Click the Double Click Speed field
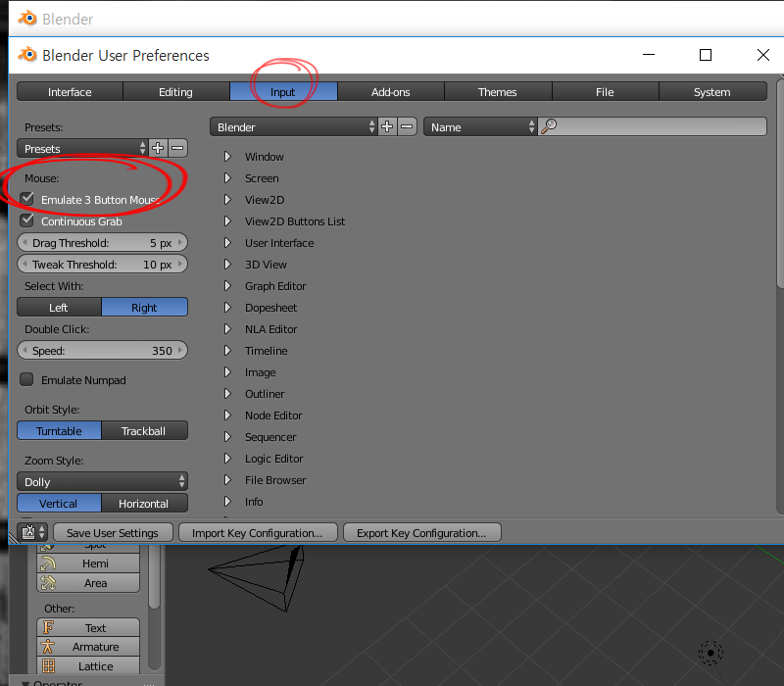This screenshot has width=784, height=686. tap(103, 351)
